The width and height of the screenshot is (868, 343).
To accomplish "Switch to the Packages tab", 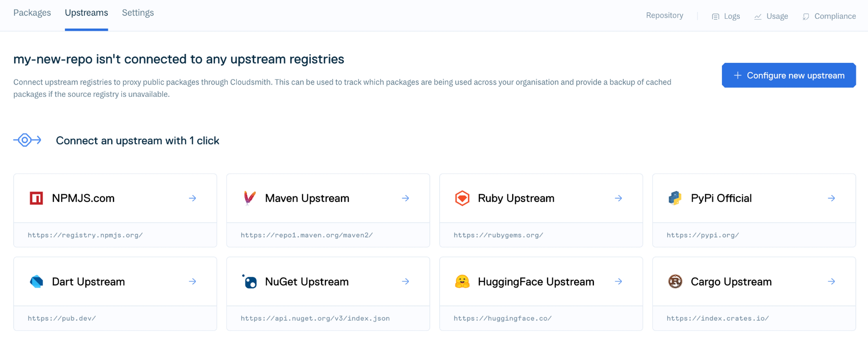I will pyautogui.click(x=32, y=12).
